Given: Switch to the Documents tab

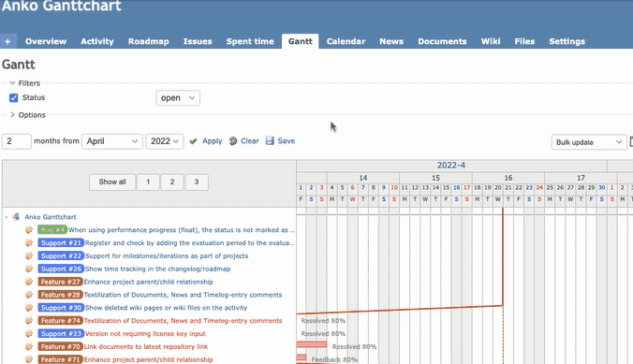Looking at the screenshot, I should (x=442, y=41).
